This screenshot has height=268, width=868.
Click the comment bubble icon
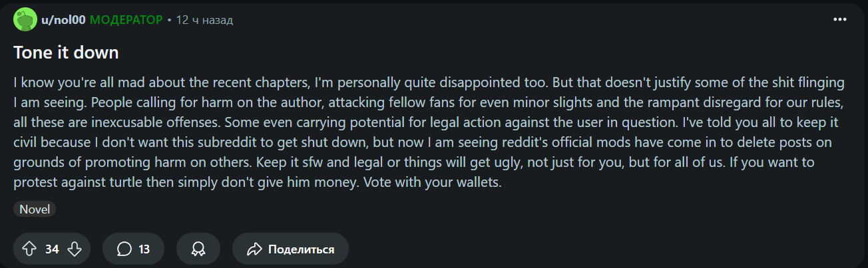click(124, 249)
